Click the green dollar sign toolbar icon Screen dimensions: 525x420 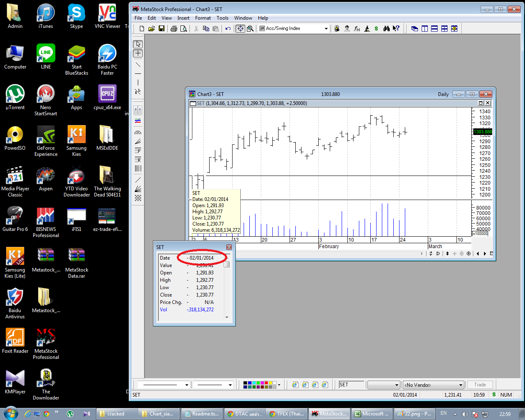(376, 29)
